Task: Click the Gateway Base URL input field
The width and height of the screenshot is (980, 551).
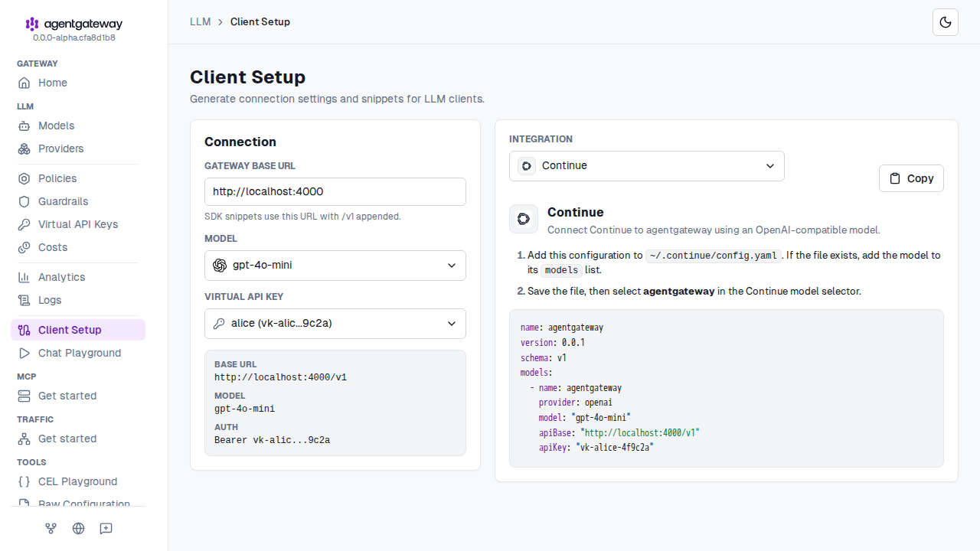Action: point(335,191)
